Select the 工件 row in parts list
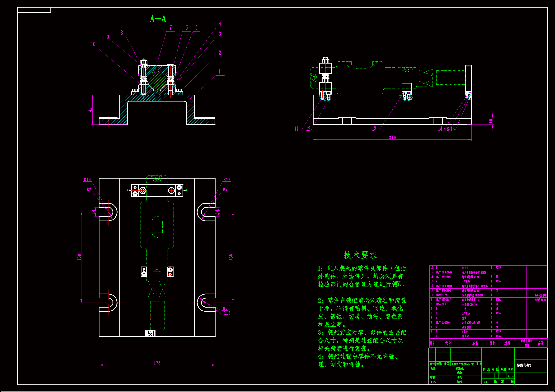This screenshot has width=555, height=392. pos(464,309)
